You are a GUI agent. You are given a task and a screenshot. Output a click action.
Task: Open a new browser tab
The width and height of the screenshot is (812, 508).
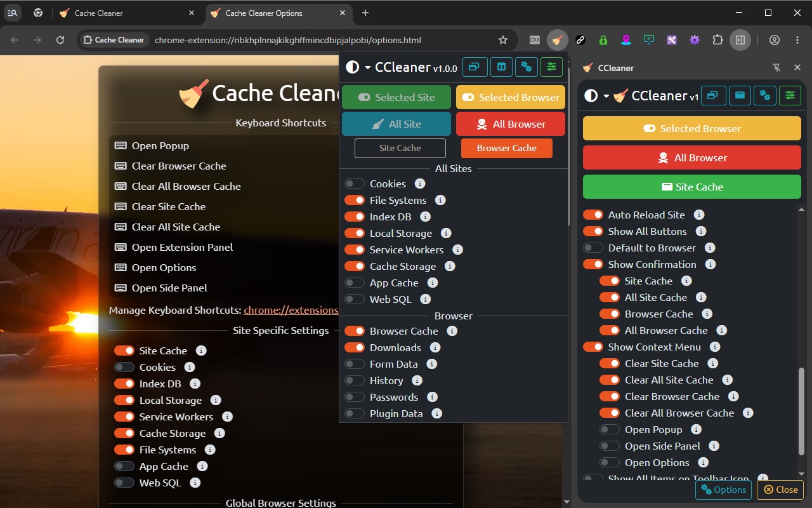coord(365,13)
